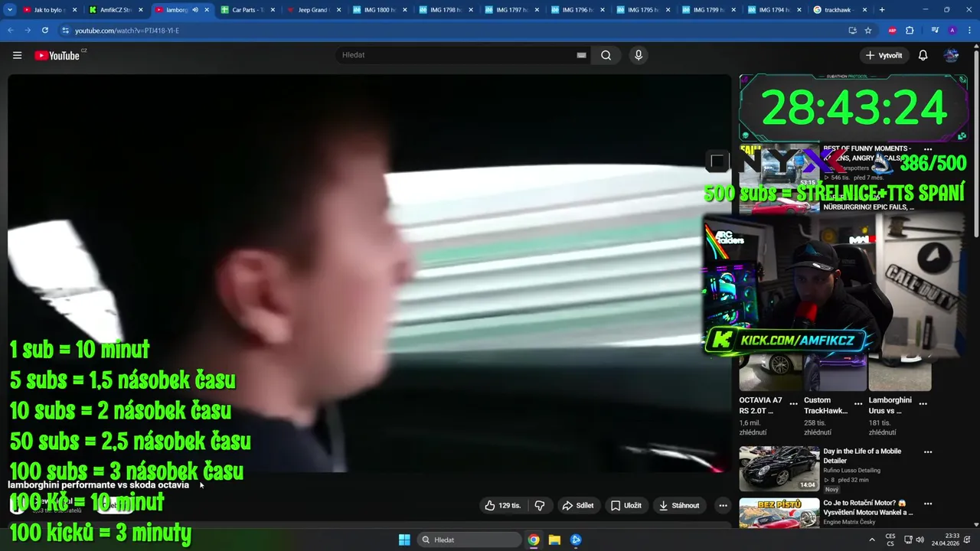This screenshot has height=551, width=980.
Task: Open the YouTube account avatar menu
Action: point(952,55)
